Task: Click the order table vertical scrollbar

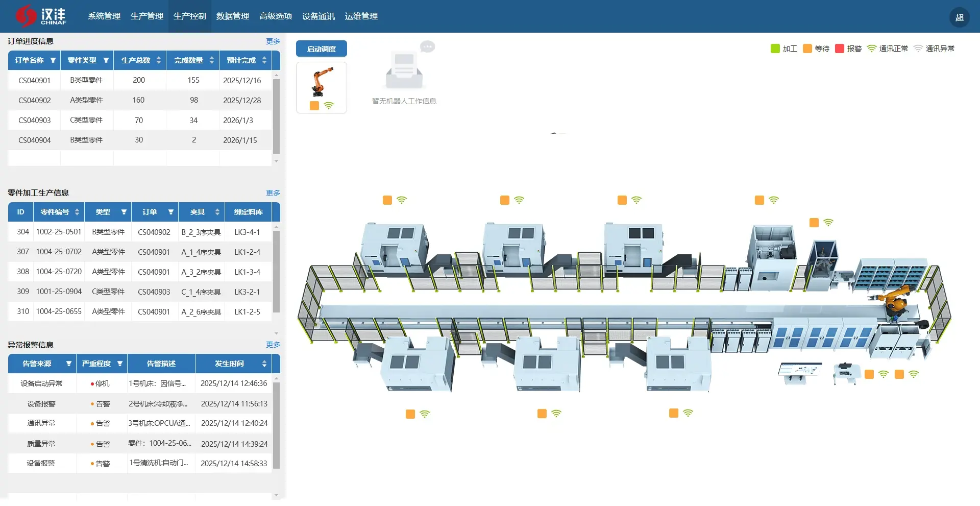Action: pyautogui.click(x=276, y=116)
